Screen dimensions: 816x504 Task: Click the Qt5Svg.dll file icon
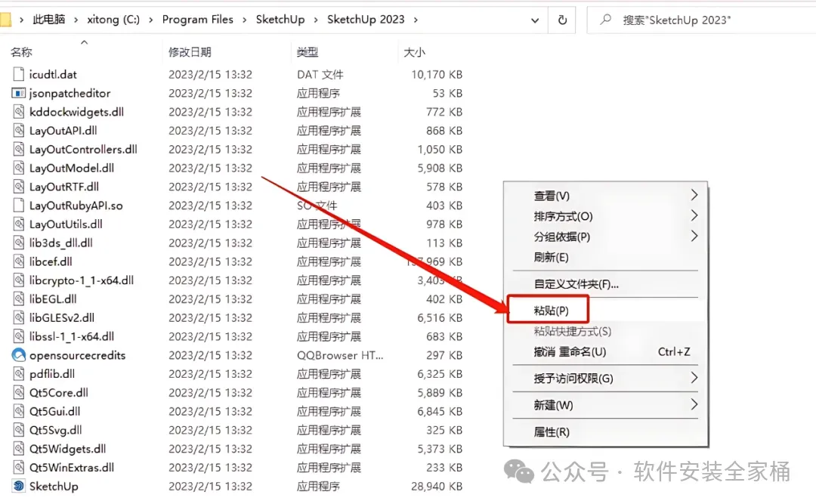(19, 430)
